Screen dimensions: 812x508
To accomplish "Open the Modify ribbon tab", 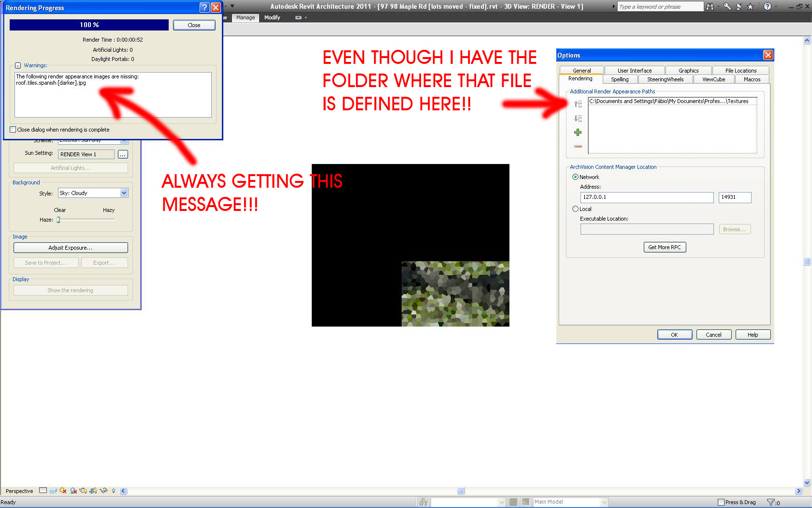I will click(272, 17).
